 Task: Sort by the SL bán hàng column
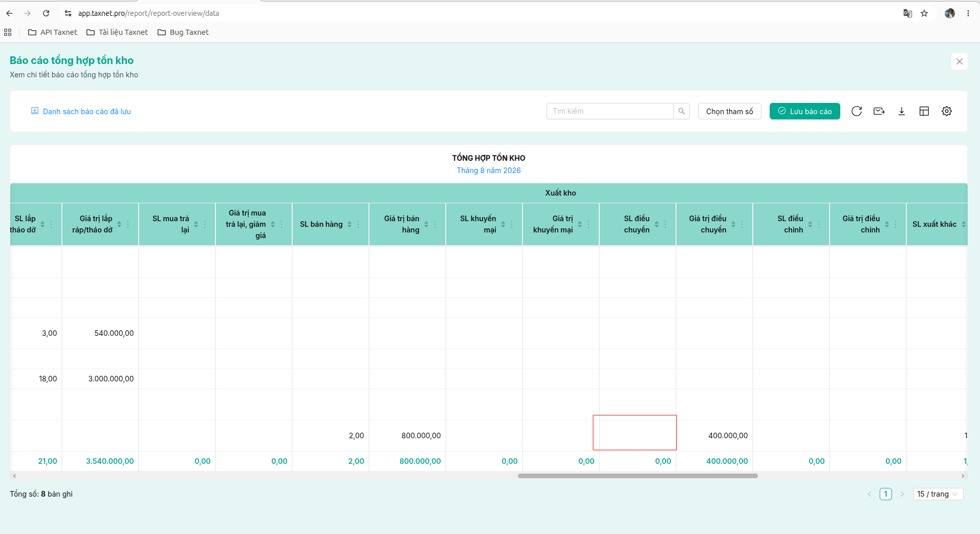[350, 224]
